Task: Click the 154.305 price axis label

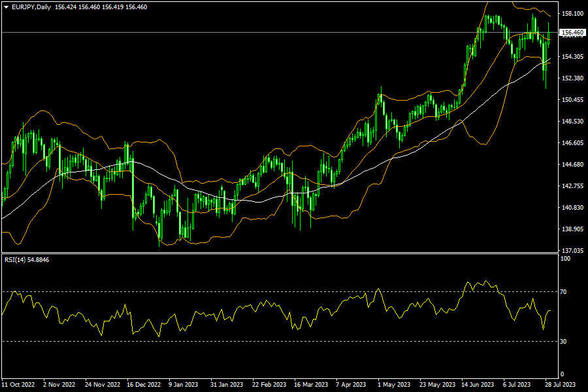Action: [572, 57]
